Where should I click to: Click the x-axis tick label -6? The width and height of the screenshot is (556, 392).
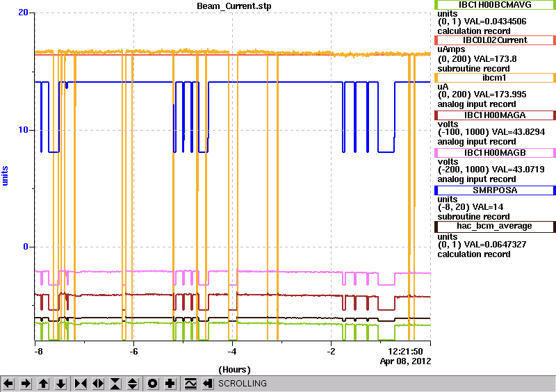pyautogui.click(x=133, y=352)
